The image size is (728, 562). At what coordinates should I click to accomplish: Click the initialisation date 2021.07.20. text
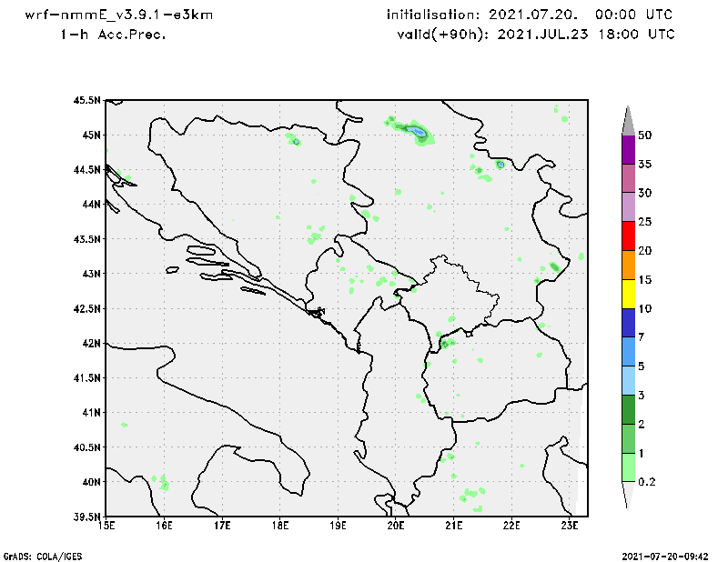click(533, 15)
